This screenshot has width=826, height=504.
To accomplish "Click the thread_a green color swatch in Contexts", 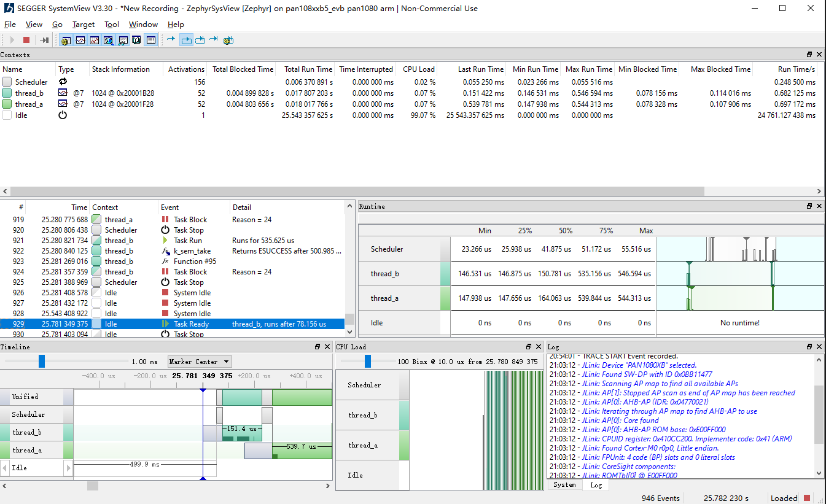I will (7, 104).
